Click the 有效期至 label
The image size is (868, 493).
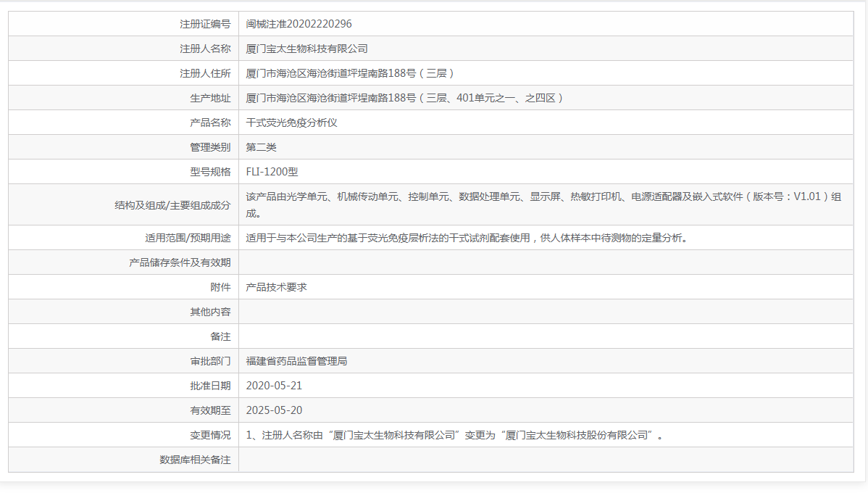pos(210,410)
